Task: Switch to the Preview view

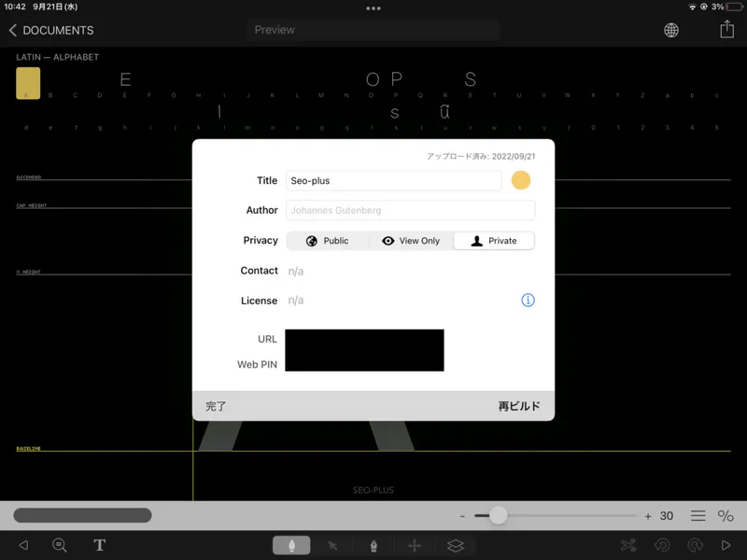Action: click(274, 29)
